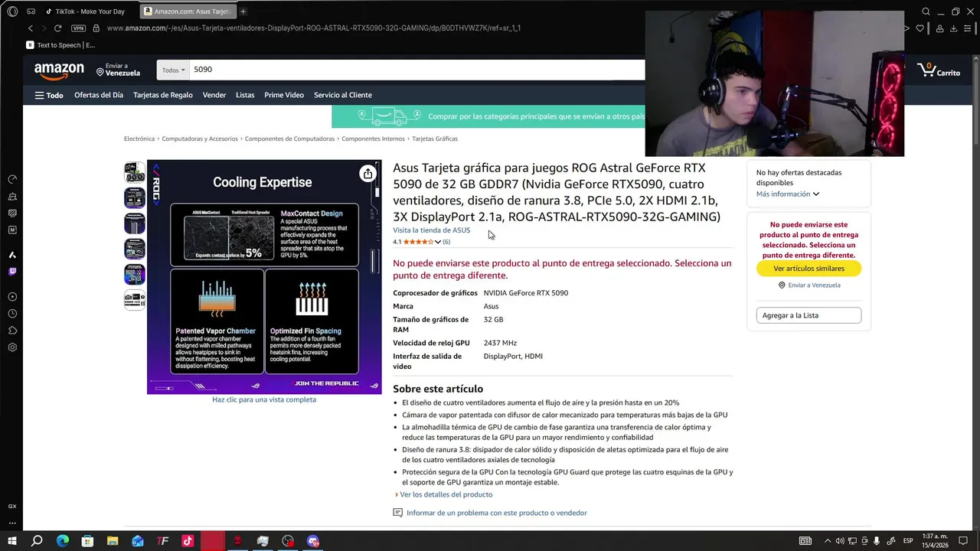Screen dimensions: 980x551
Task: Open the (6) reviews count link
Action: pyautogui.click(x=446, y=242)
